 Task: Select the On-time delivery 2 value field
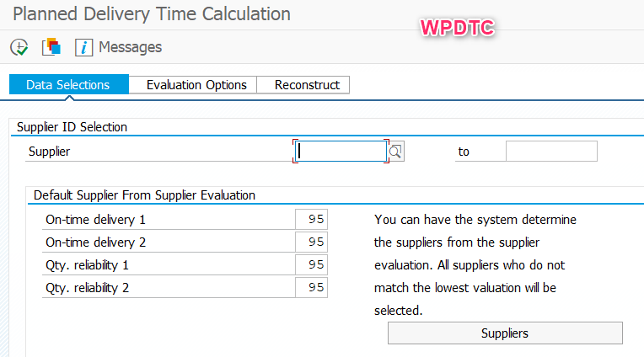pyautogui.click(x=312, y=242)
